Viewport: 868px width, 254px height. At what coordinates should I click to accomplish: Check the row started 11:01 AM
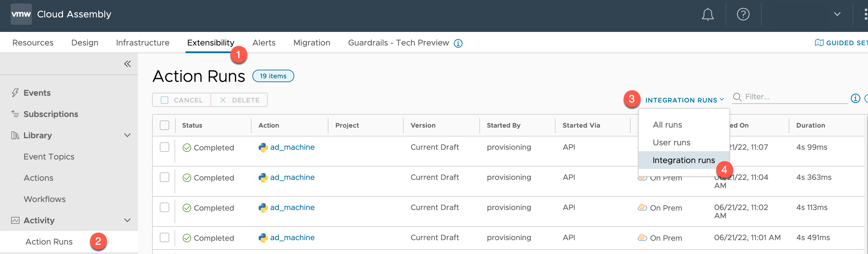pos(165,237)
